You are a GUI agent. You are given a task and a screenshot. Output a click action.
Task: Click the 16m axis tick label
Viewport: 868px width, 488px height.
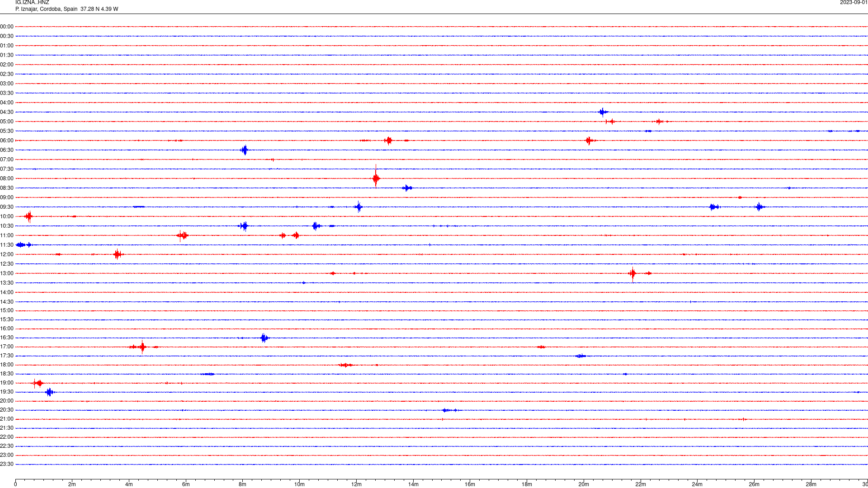click(x=470, y=484)
